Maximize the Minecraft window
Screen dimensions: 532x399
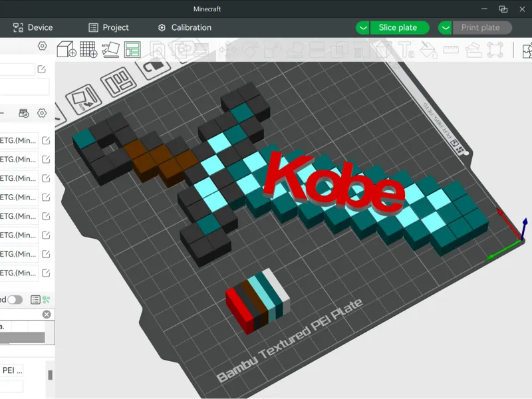click(503, 9)
